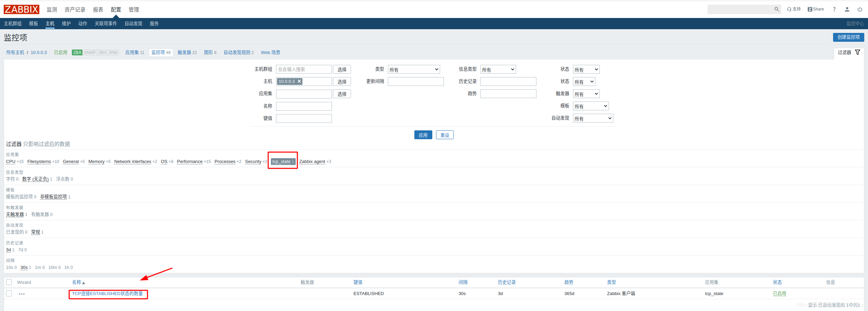Open the 10.0.0.3 host breadcrumb link
Viewport: 868px width, 311px height.
[x=39, y=53]
